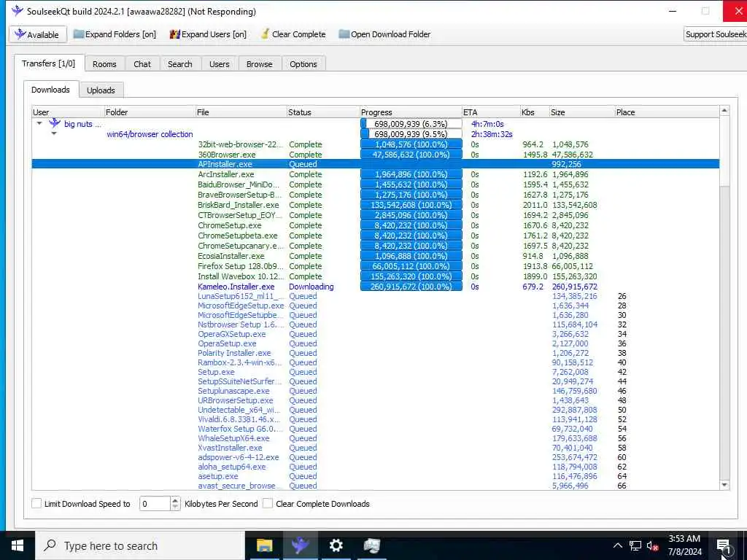Viewport: 747px width, 560px height.
Task: Click the Kameleo.Installer.exe progress bar
Action: (x=411, y=287)
